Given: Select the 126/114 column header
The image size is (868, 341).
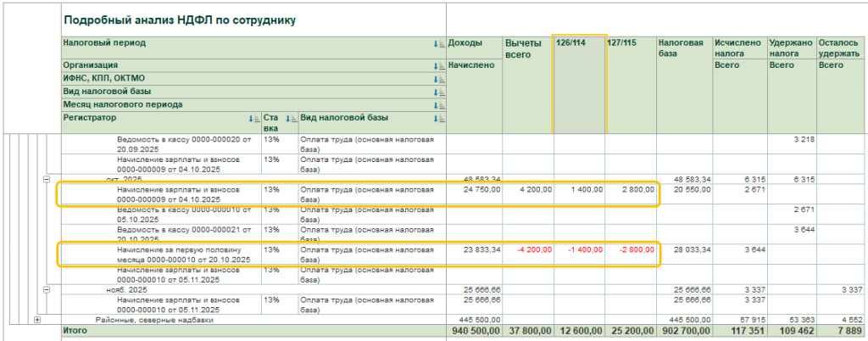Looking at the screenshot, I should click(x=579, y=42).
